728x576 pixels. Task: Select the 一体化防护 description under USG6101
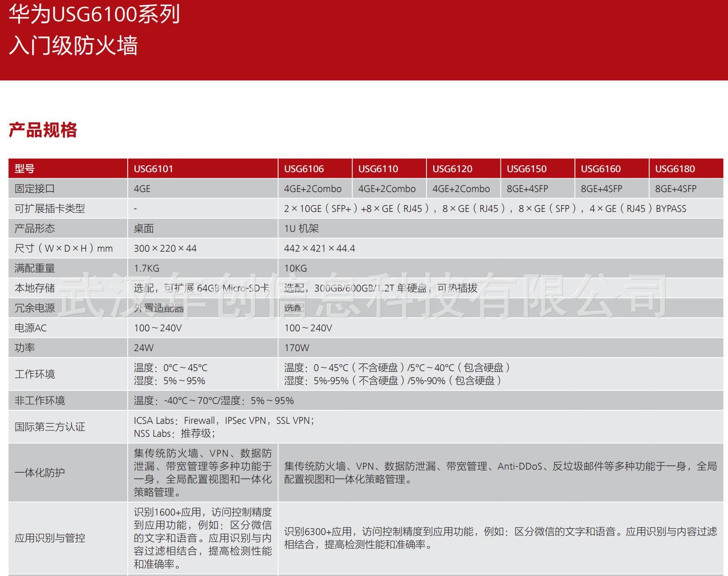point(203,473)
